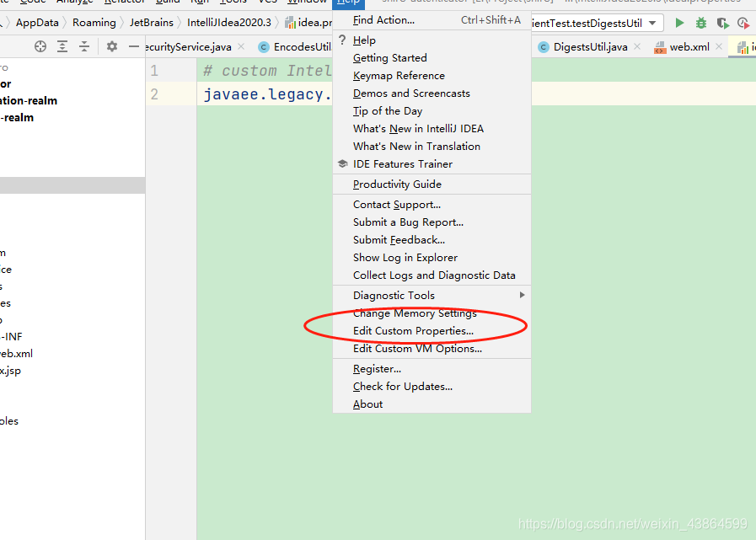This screenshot has height=540, width=756.
Task: Open the Window menu in menu bar
Action: click(307, 2)
